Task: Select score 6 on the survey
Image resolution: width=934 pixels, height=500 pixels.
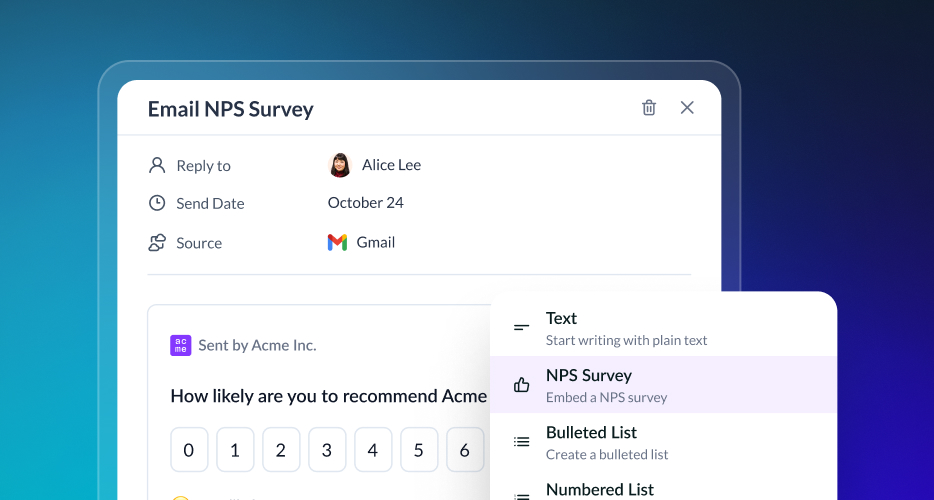Action: pos(465,450)
